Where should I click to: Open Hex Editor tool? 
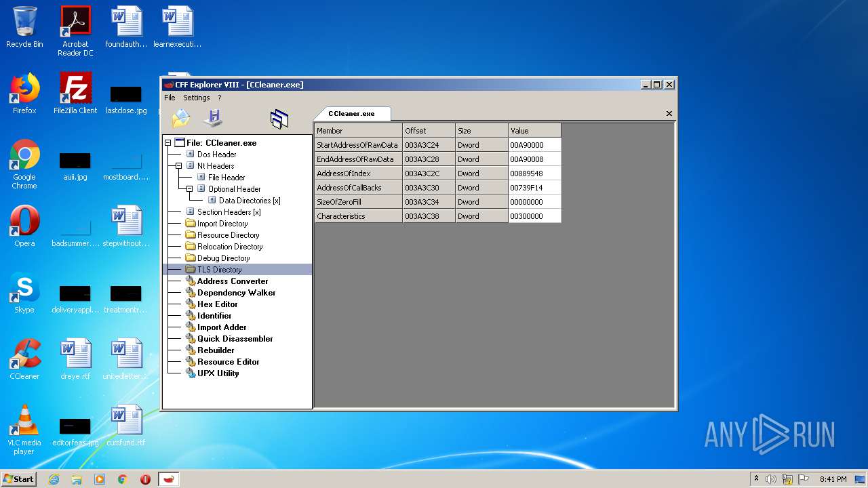point(217,304)
